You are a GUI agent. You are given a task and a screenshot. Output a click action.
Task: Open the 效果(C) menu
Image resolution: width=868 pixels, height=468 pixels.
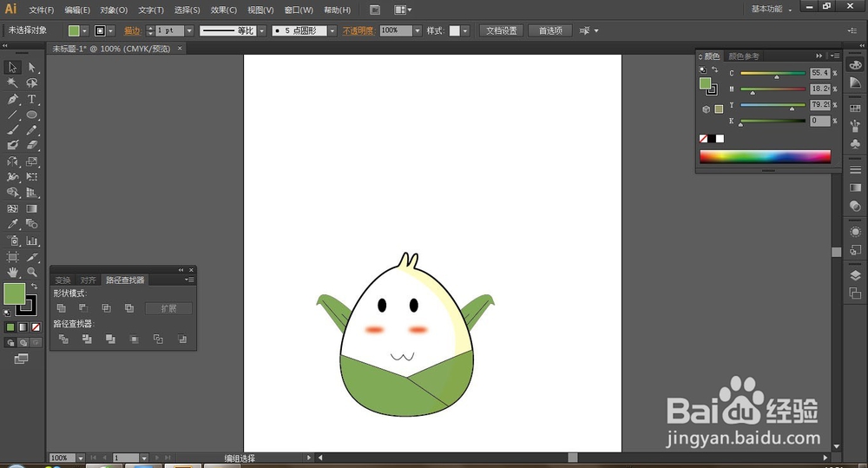[224, 10]
